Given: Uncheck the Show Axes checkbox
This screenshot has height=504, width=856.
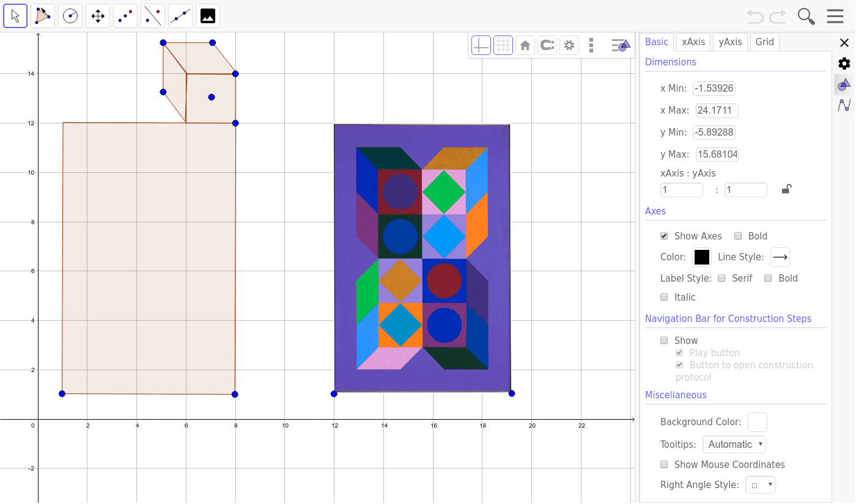Looking at the screenshot, I should 664,236.
